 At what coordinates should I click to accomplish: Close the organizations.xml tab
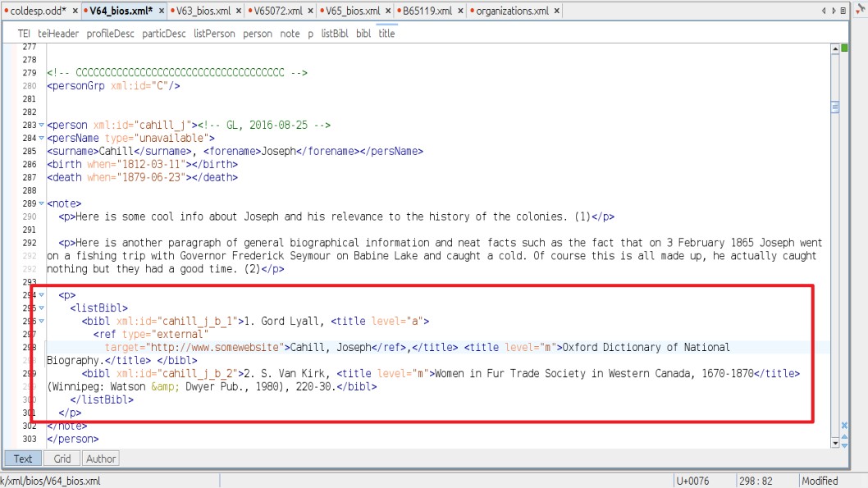pos(557,11)
